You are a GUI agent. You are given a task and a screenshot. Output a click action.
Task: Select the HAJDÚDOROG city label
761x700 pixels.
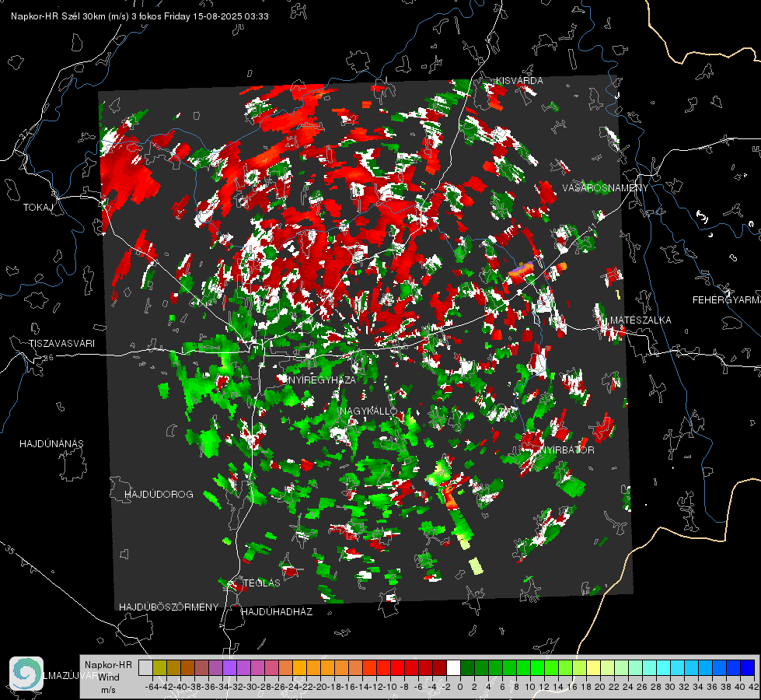click(x=159, y=495)
